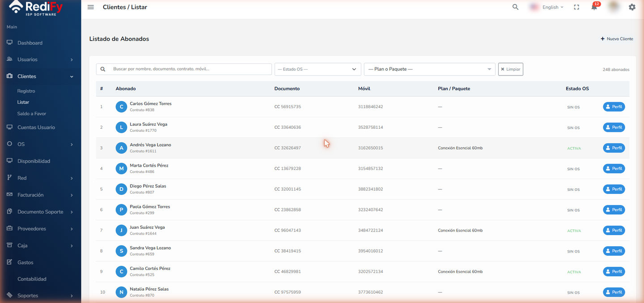
Task: Click the Clientes briefcase icon
Action: (9, 76)
